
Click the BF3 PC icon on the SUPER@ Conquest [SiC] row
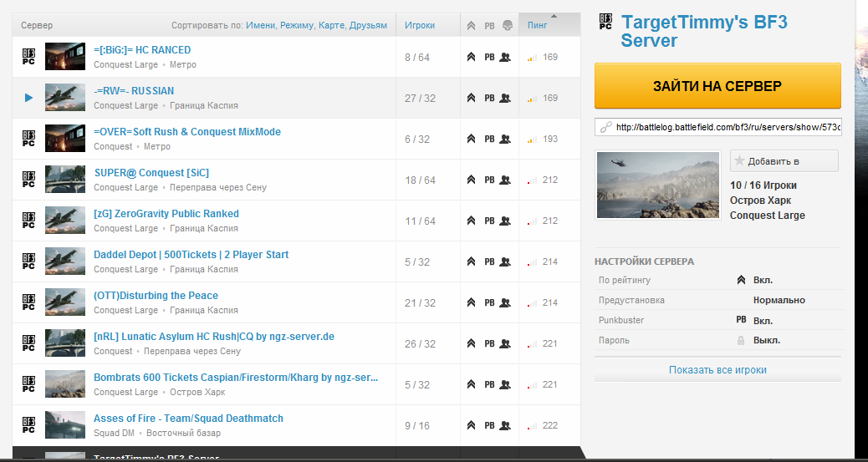[x=28, y=180]
